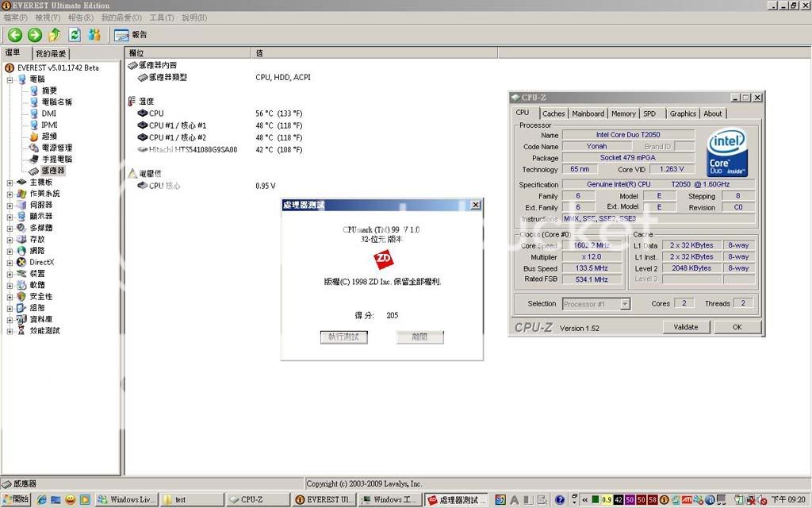
Task: Open the Mainboard tab in CPU-Z
Action: coord(588,114)
